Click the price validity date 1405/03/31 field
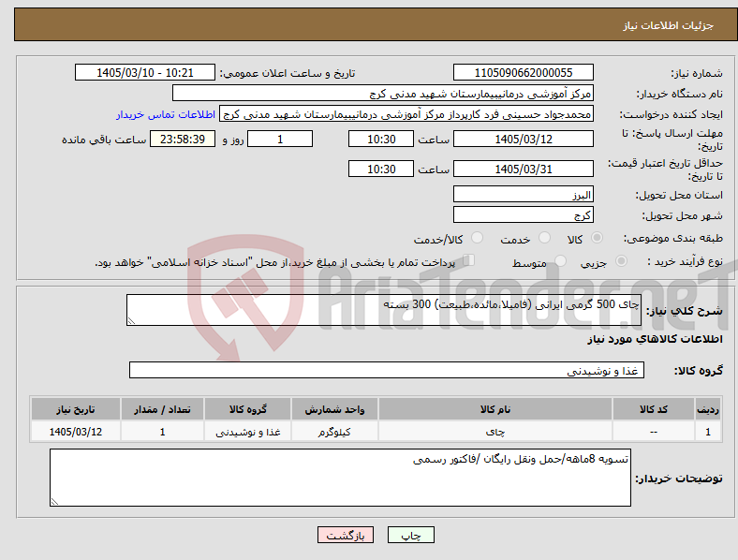 (523, 169)
